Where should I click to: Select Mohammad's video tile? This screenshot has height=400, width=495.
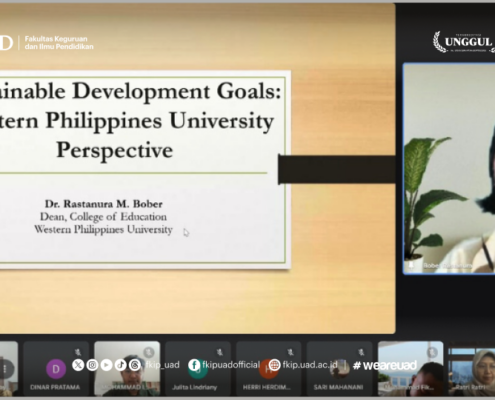point(127,368)
